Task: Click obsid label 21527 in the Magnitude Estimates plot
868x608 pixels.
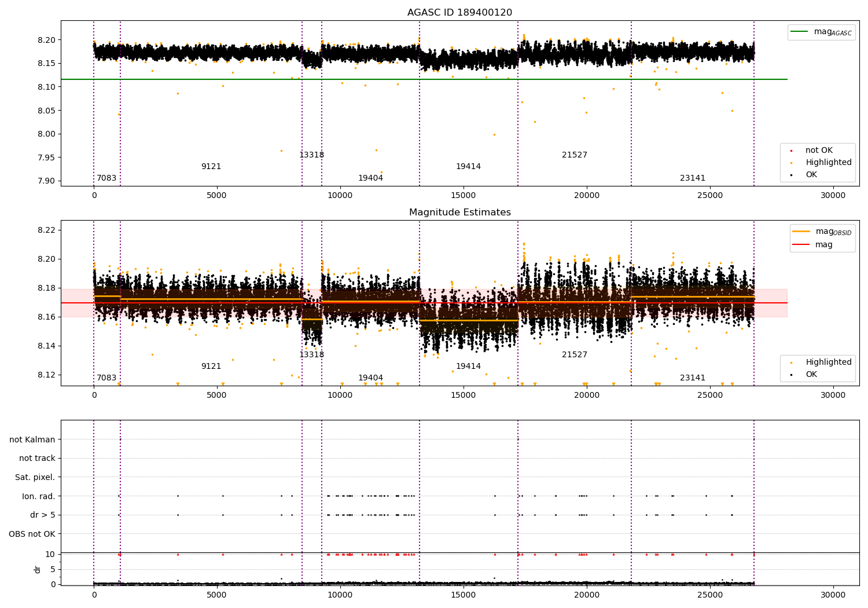Action: click(x=575, y=354)
